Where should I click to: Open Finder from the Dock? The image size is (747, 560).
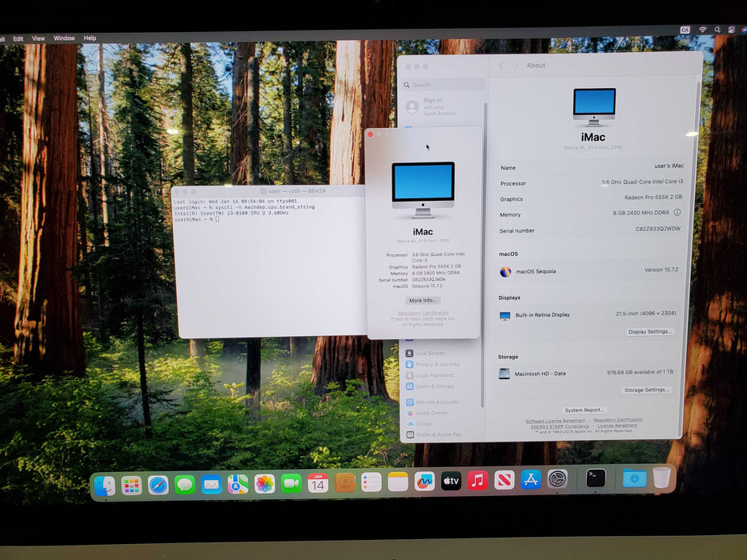pyautogui.click(x=105, y=486)
